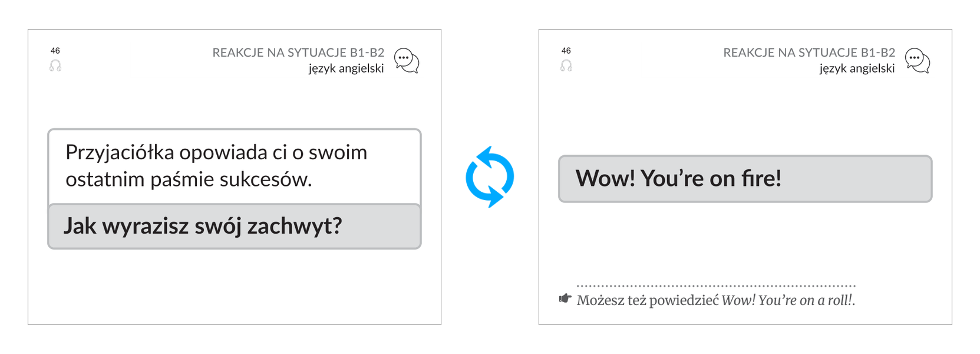Click the blue flip arrows icon
Viewport: 980px width, 354px height.
point(490,177)
